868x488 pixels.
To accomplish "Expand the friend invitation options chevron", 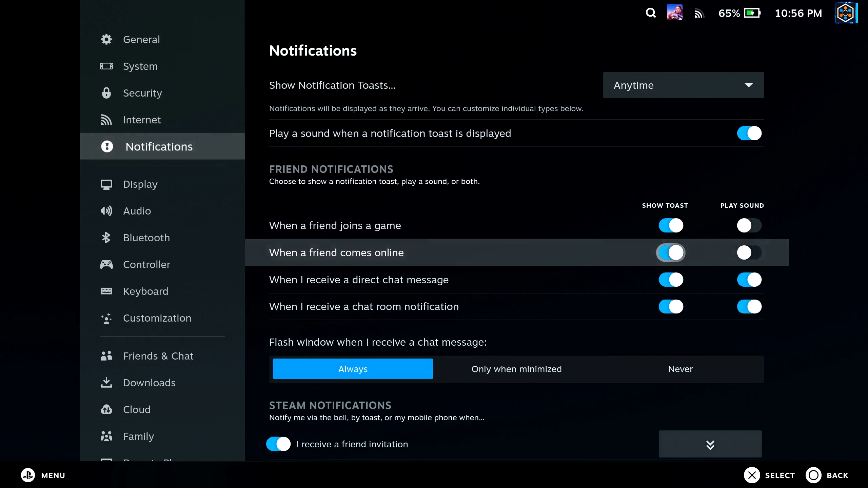I will (710, 444).
